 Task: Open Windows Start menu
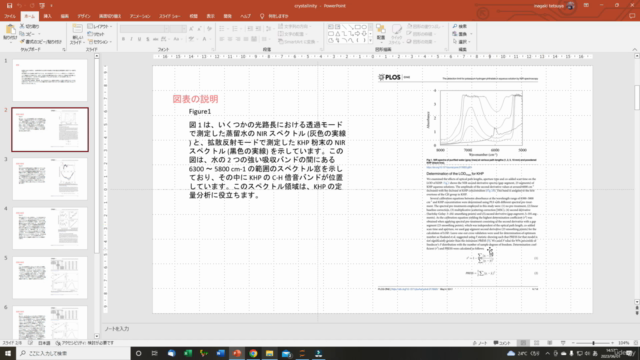coord(8,353)
